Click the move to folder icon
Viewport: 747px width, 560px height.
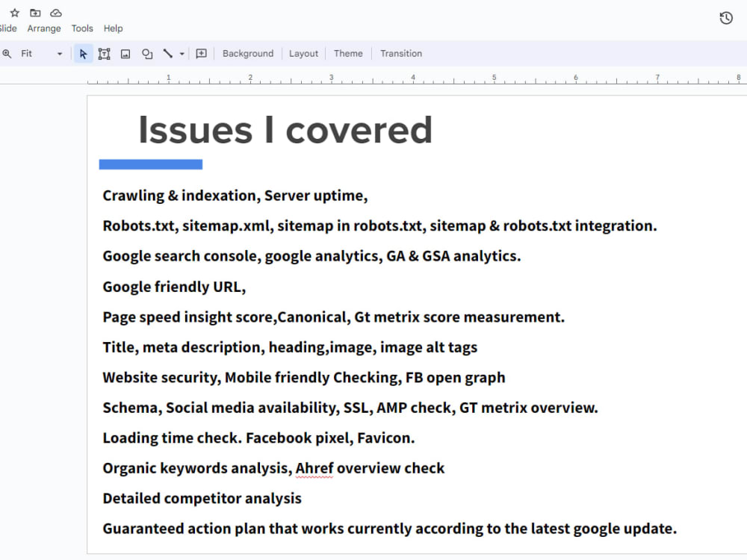[35, 13]
